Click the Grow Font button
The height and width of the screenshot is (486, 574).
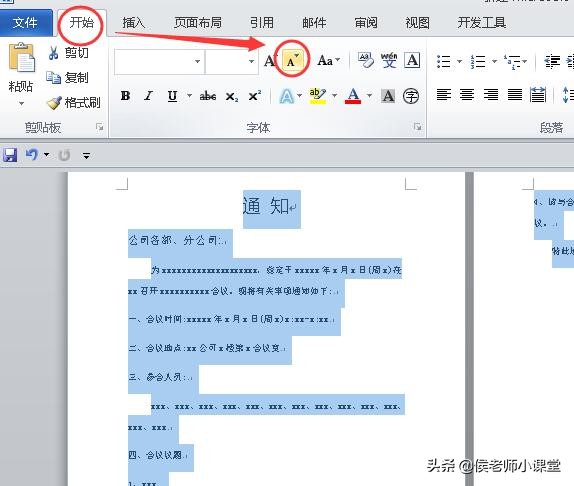pos(271,60)
